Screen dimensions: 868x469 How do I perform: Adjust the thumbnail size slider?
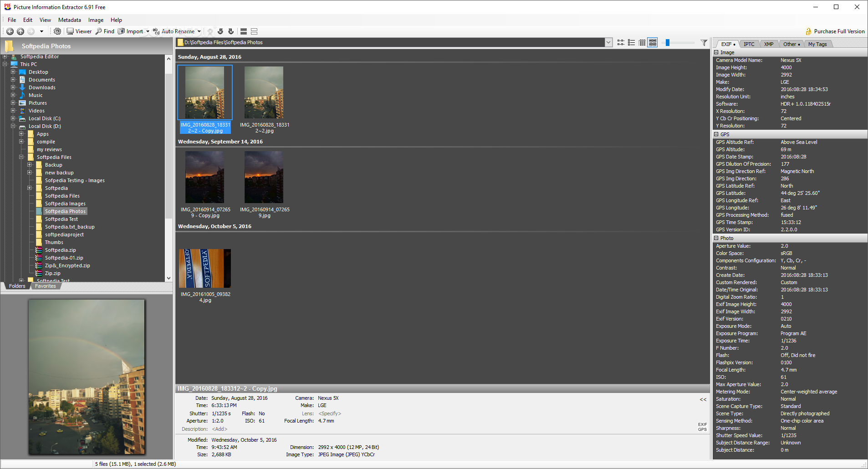667,42
